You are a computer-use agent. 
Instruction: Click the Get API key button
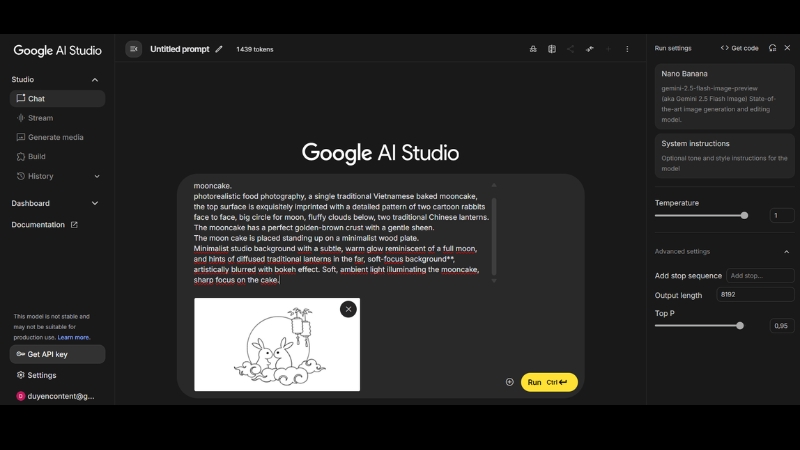click(x=57, y=354)
